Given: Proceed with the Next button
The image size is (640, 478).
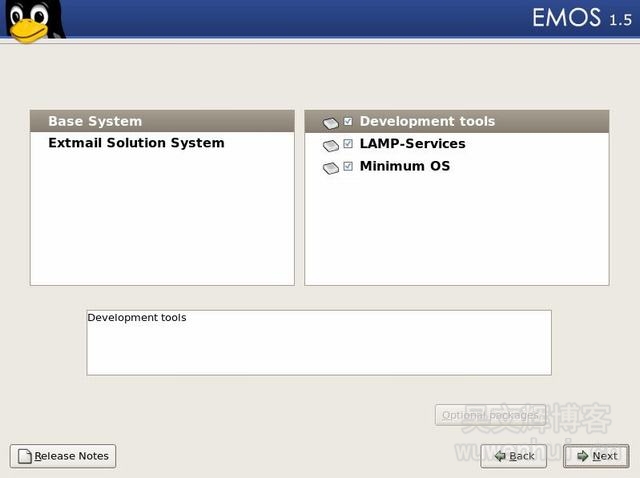Looking at the screenshot, I should (596, 456).
